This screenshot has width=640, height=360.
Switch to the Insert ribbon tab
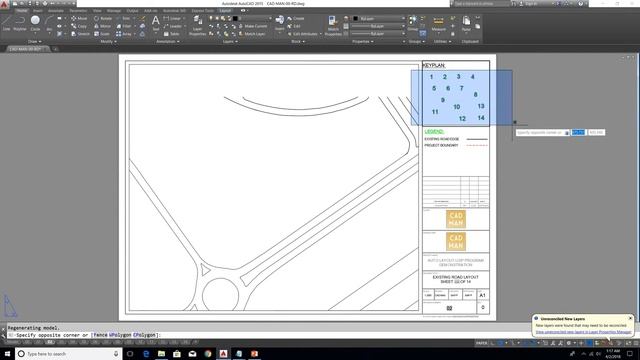click(38, 11)
